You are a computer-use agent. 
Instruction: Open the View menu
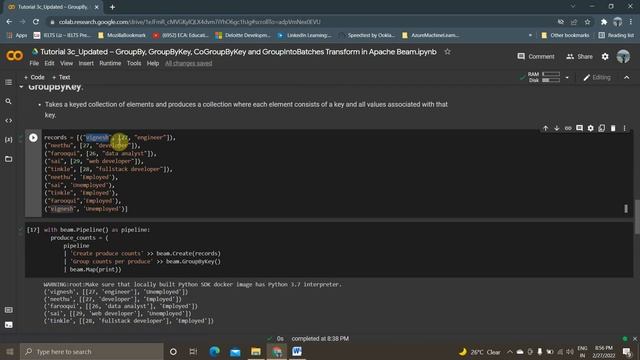[x=67, y=63]
